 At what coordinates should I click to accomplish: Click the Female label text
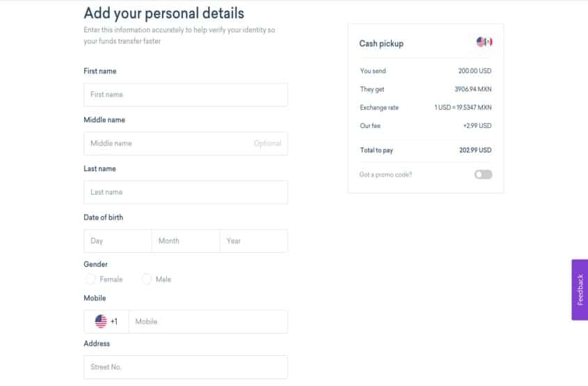[111, 279]
